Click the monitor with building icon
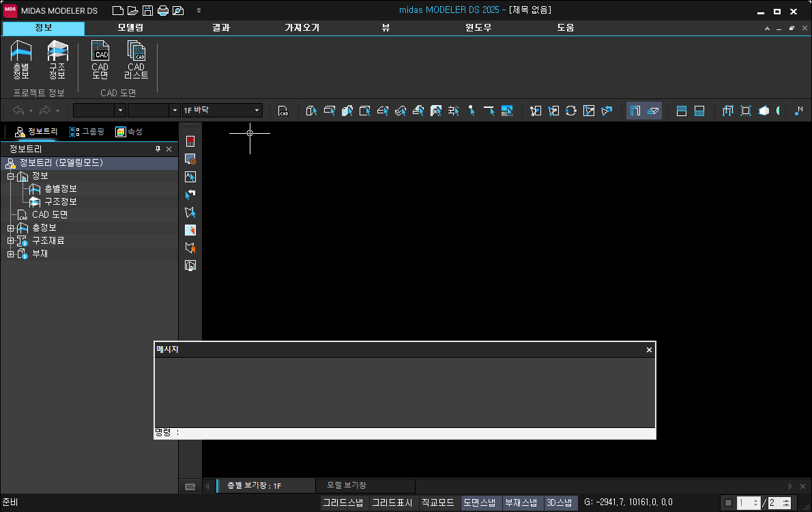The image size is (812, 512). [x=190, y=266]
